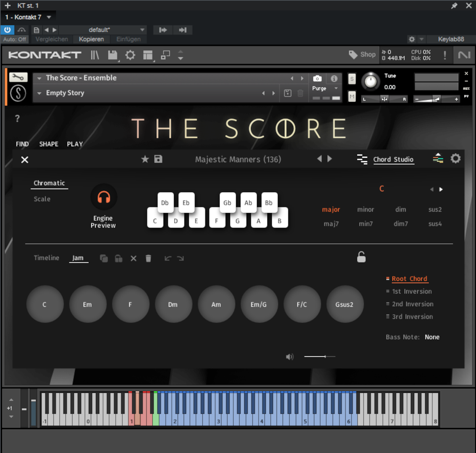Save the Empty Story snapshot icon

click(x=288, y=93)
